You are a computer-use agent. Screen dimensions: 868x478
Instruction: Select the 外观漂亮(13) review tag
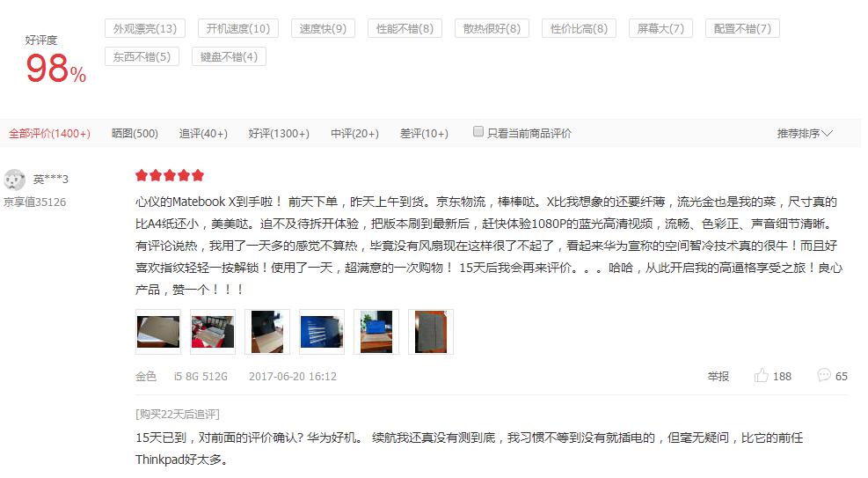145,28
